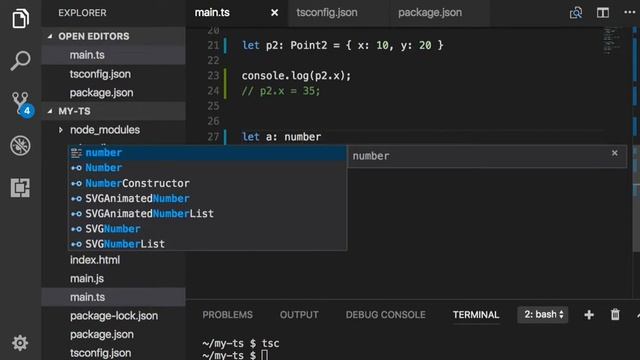Split the editor with the split icon
This screenshot has height=360, width=640.
[x=603, y=13]
